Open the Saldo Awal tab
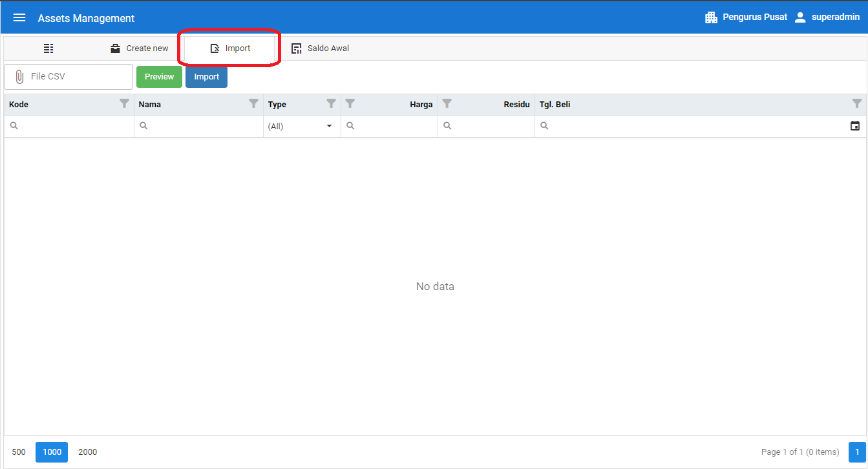 (321, 48)
